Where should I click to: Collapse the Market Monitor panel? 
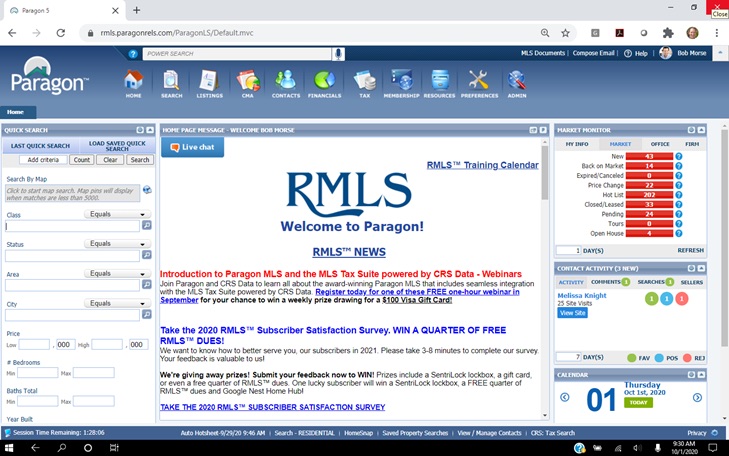701,130
